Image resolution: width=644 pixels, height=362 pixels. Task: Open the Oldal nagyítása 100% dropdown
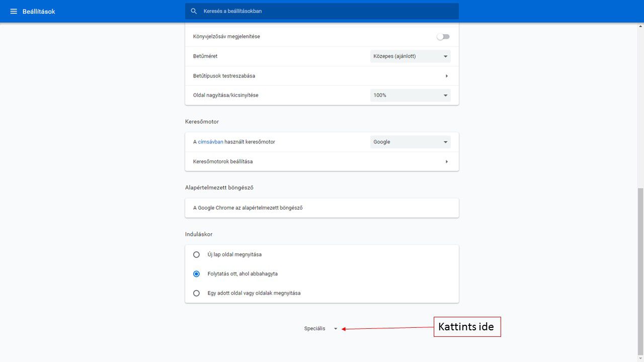tap(410, 95)
